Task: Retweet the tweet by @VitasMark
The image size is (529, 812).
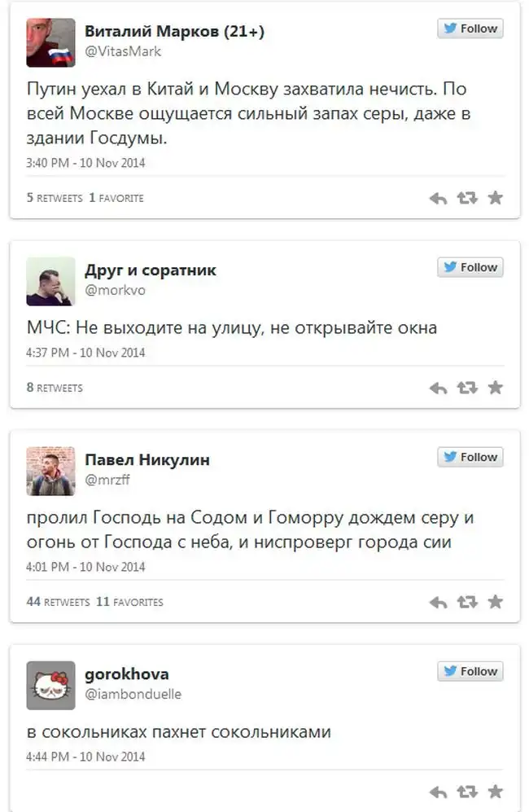Action: point(467,198)
